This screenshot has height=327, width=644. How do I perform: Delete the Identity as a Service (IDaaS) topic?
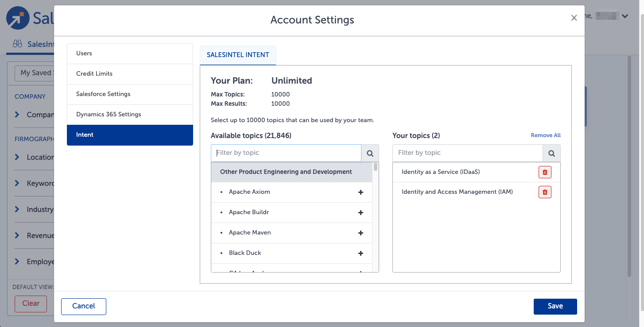pyautogui.click(x=545, y=172)
